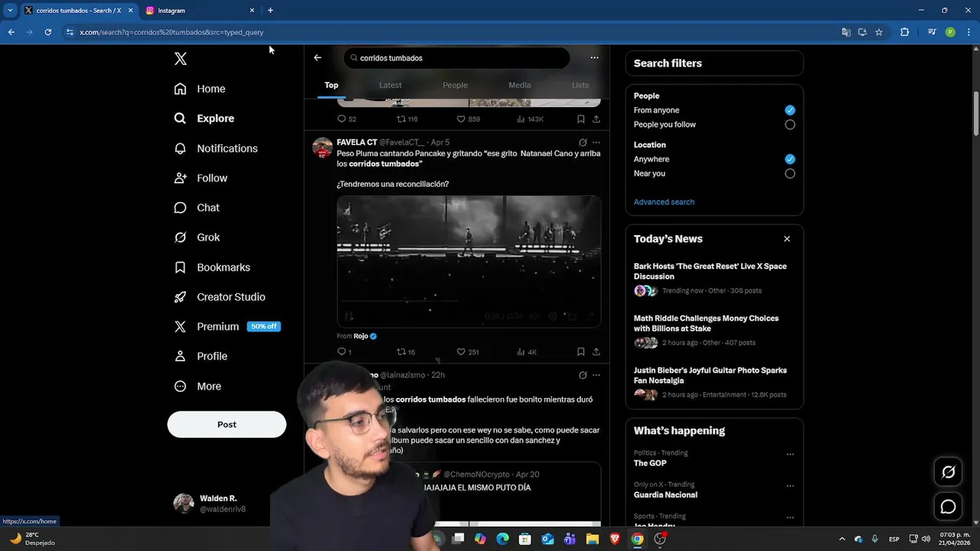Ask Grok about the FAVELA CT post
Viewport: 980px width, 551px height.
(583, 142)
